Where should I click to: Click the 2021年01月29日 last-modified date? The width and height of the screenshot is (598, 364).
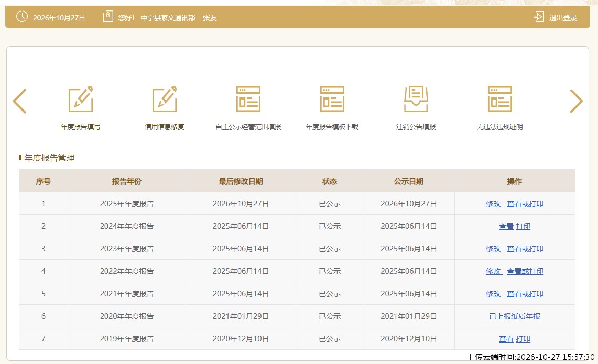point(241,316)
